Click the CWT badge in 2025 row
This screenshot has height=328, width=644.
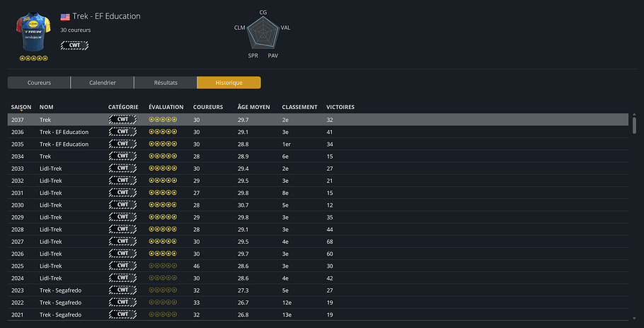tap(123, 266)
